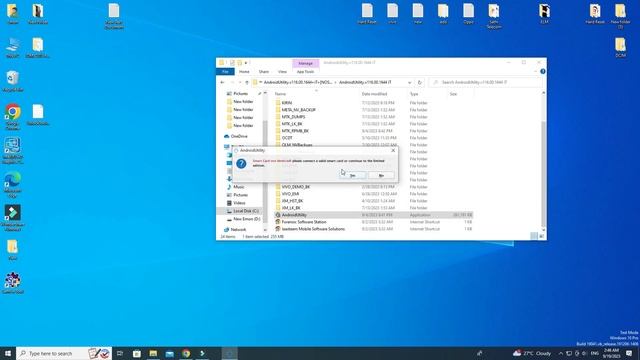Switch to the Share ribbon tab

pyautogui.click(x=264, y=71)
